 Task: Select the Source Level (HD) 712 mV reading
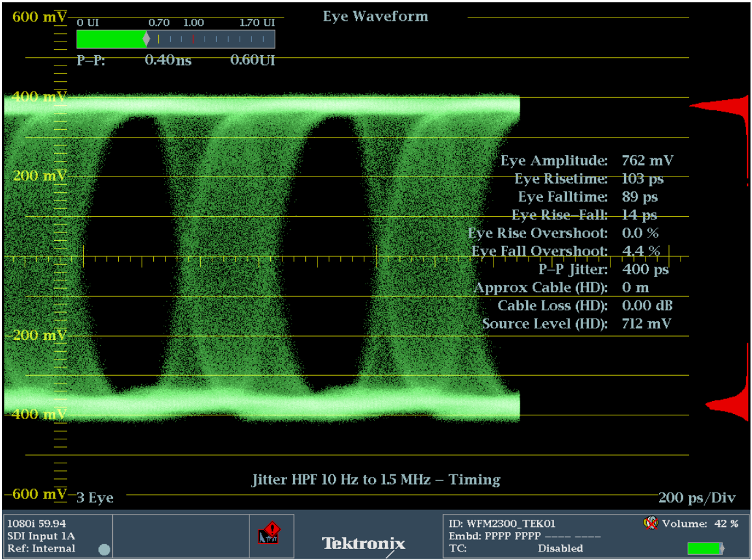click(x=577, y=324)
